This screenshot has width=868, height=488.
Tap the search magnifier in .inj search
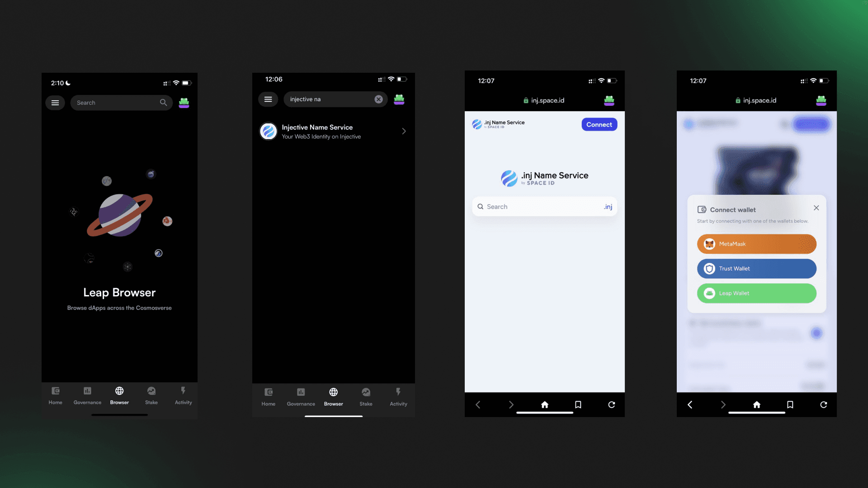481,207
